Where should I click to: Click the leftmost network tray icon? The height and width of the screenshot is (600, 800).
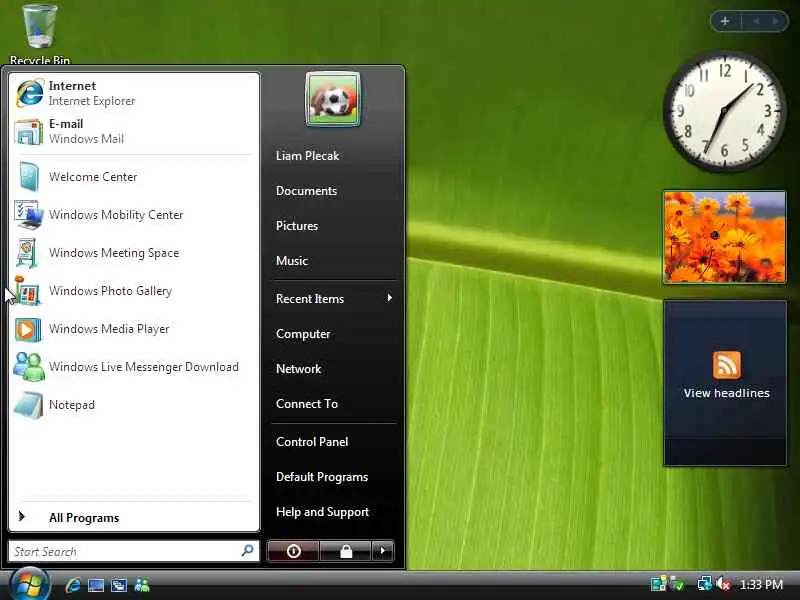click(x=658, y=584)
